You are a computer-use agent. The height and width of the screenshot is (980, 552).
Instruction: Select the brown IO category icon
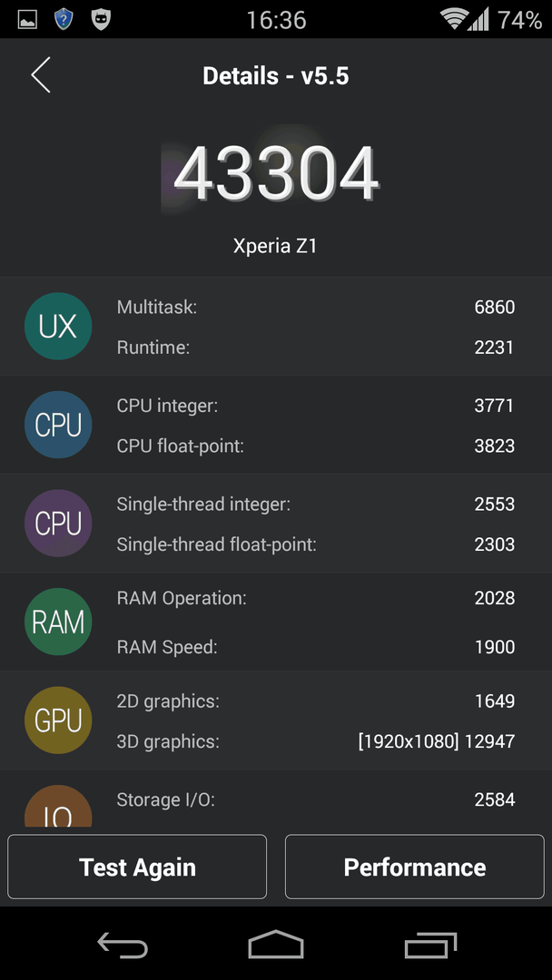click(58, 807)
